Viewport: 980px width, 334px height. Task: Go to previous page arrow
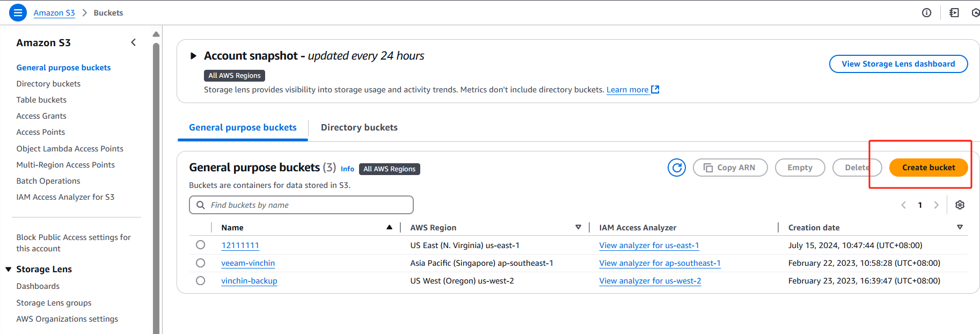click(x=903, y=205)
